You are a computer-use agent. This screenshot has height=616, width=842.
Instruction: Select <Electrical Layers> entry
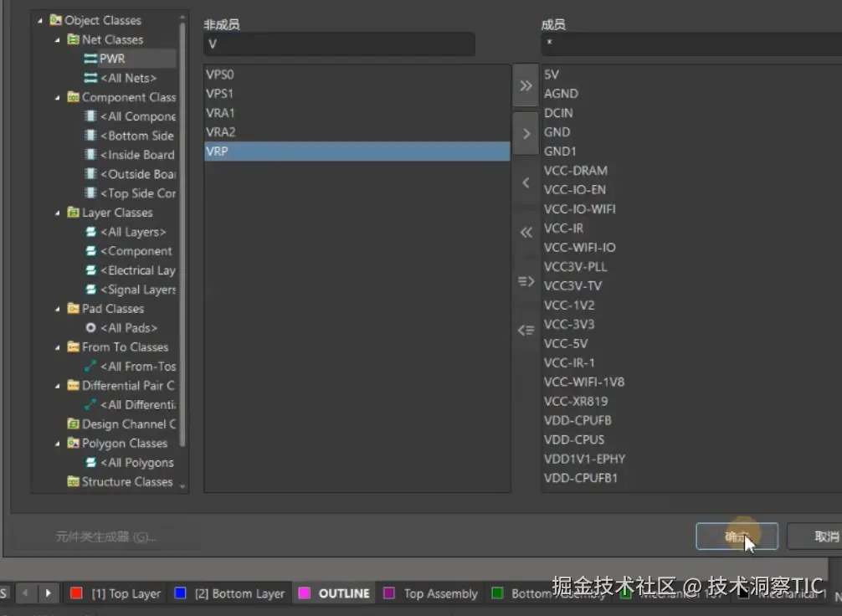(138, 270)
